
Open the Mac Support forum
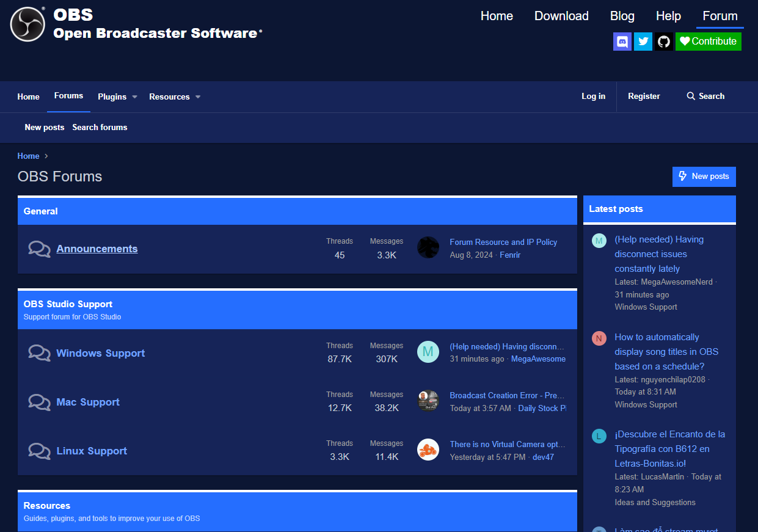point(88,402)
